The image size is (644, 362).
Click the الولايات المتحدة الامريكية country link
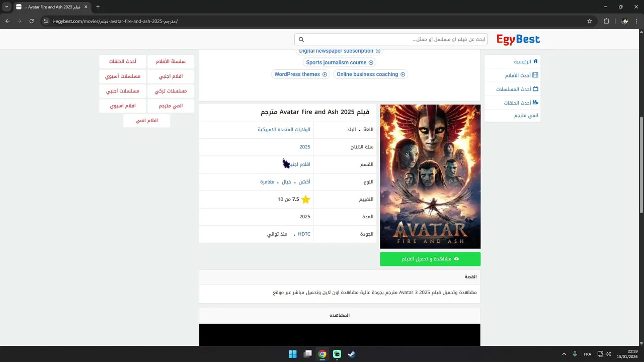click(284, 130)
